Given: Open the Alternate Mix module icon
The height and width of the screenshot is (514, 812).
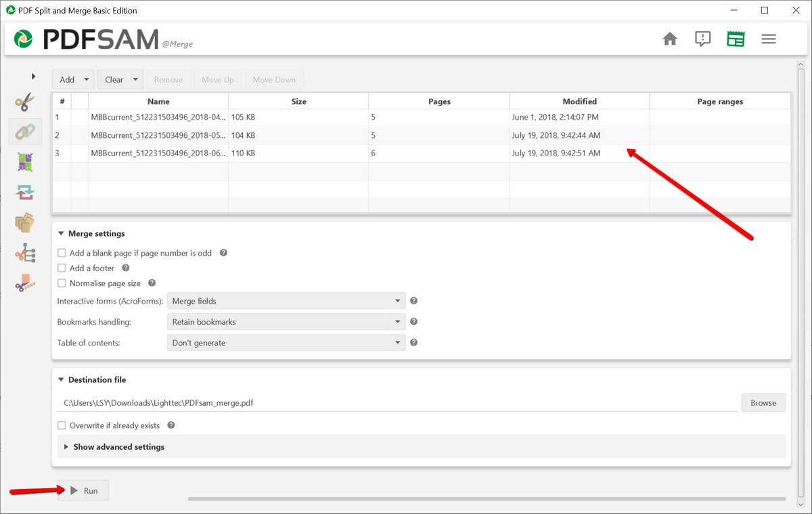Looking at the screenshot, I should point(25,162).
